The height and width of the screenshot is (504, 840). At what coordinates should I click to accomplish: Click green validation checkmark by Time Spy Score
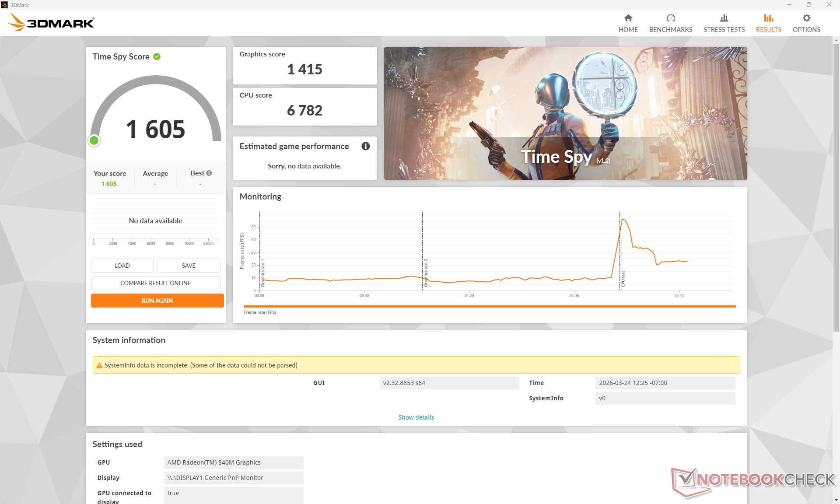point(157,56)
